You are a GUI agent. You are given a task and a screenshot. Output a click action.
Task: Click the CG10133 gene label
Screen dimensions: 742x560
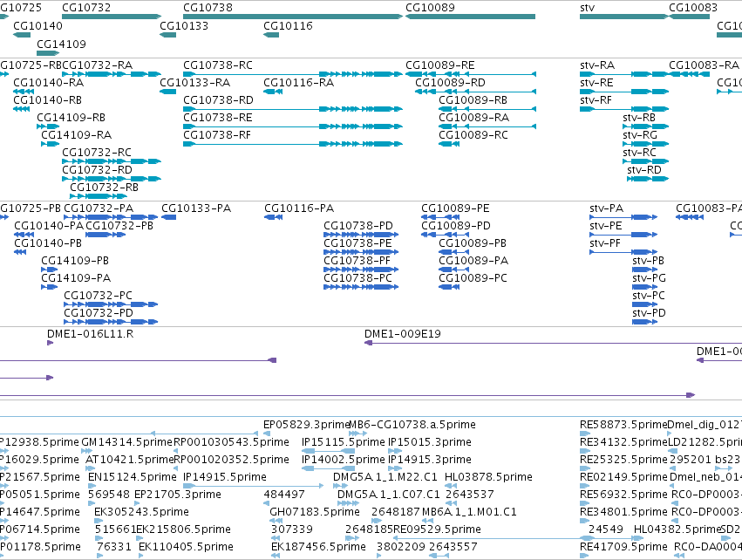[x=184, y=26]
